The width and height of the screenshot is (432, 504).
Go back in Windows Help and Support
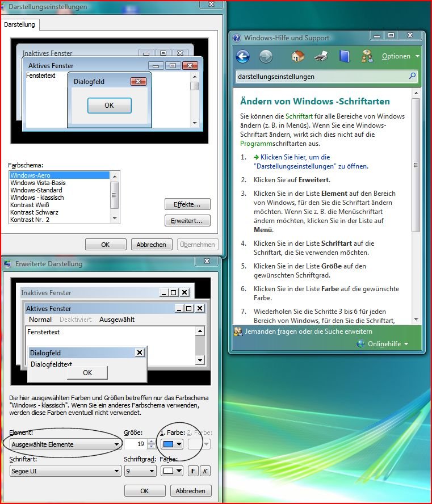click(243, 57)
